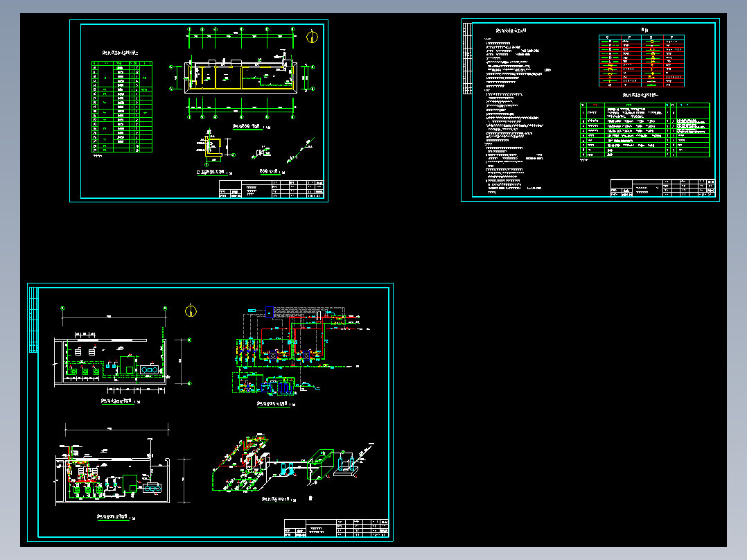Image resolution: width=747 pixels, height=560 pixels.
Task: Click the yellow north arrow on the bottom sheet
Action: 191,310
